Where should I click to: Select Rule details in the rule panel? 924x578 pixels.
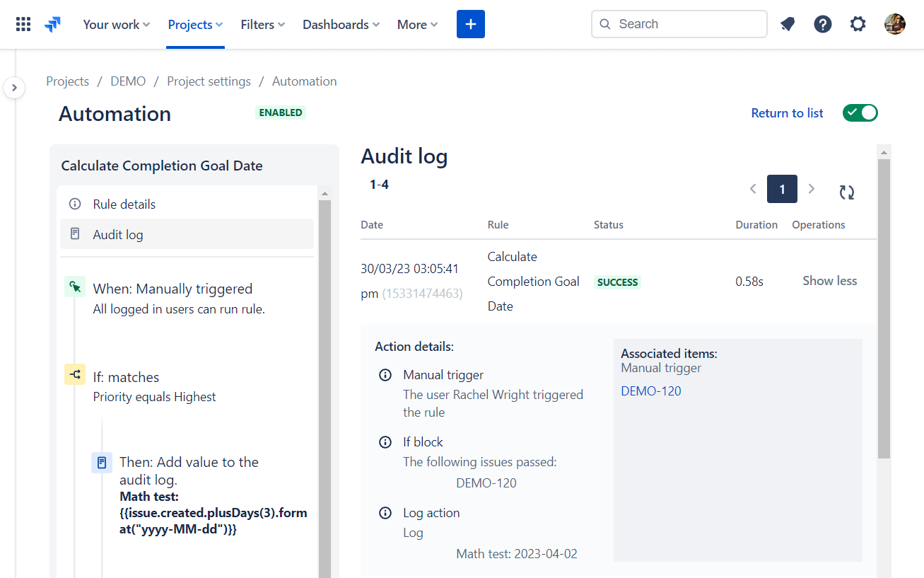124,204
